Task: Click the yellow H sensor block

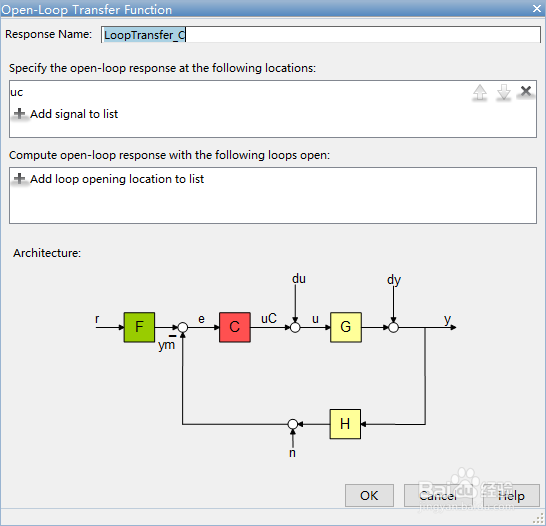Action: click(345, 424)
